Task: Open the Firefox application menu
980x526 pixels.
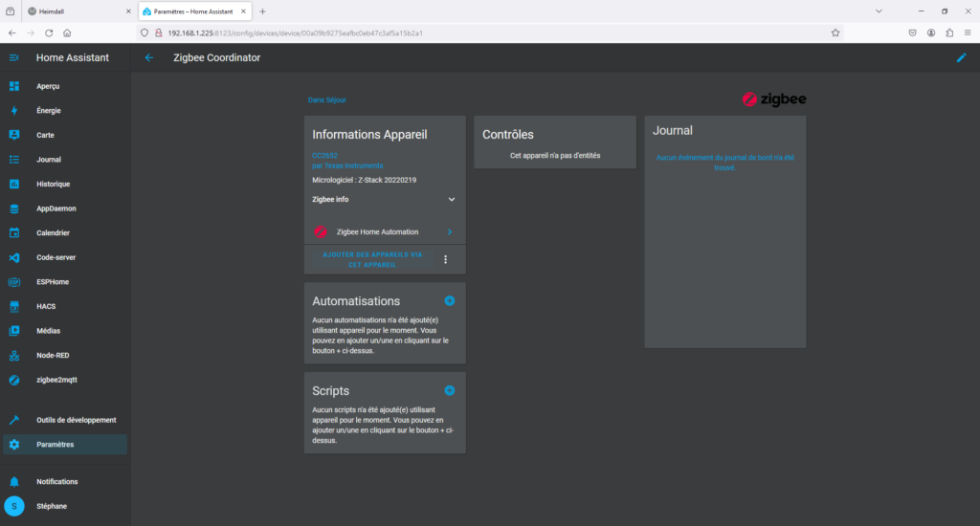Action: [x=968, y=33]
